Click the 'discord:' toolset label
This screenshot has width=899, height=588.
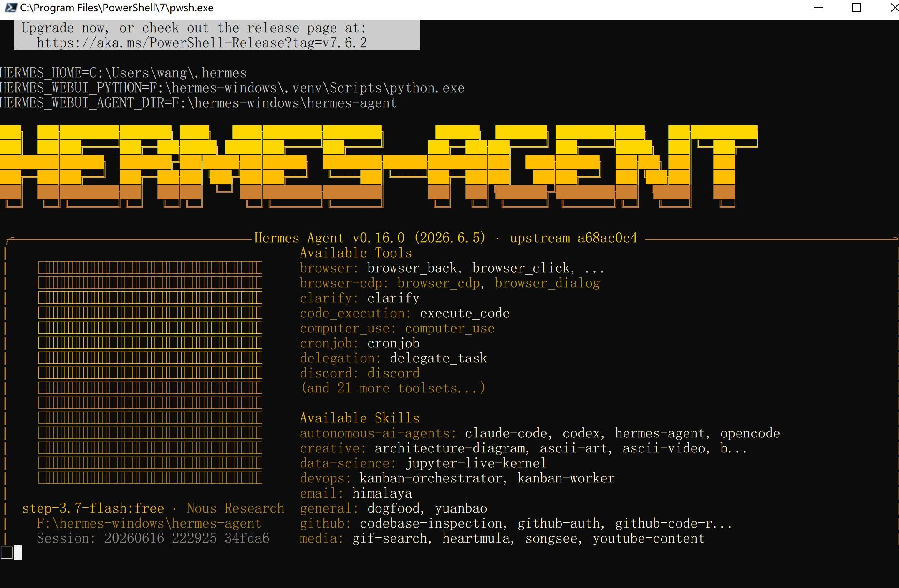(329, 373)
